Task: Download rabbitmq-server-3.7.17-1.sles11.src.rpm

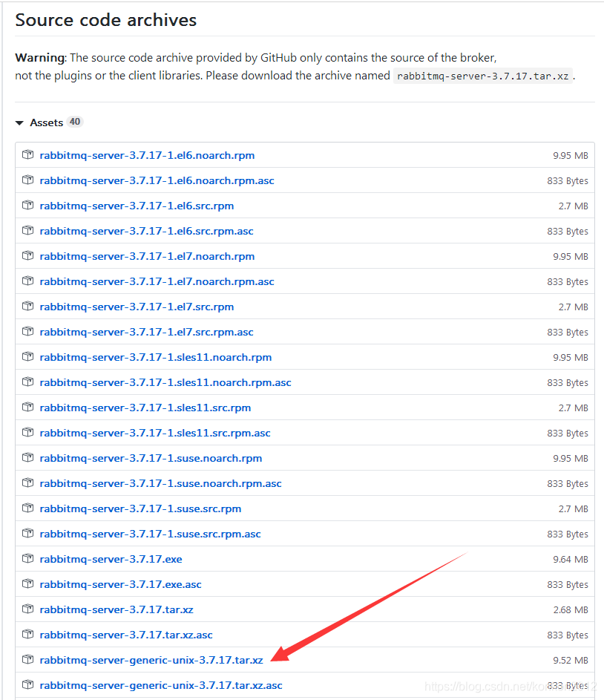Action: [145, 408]
